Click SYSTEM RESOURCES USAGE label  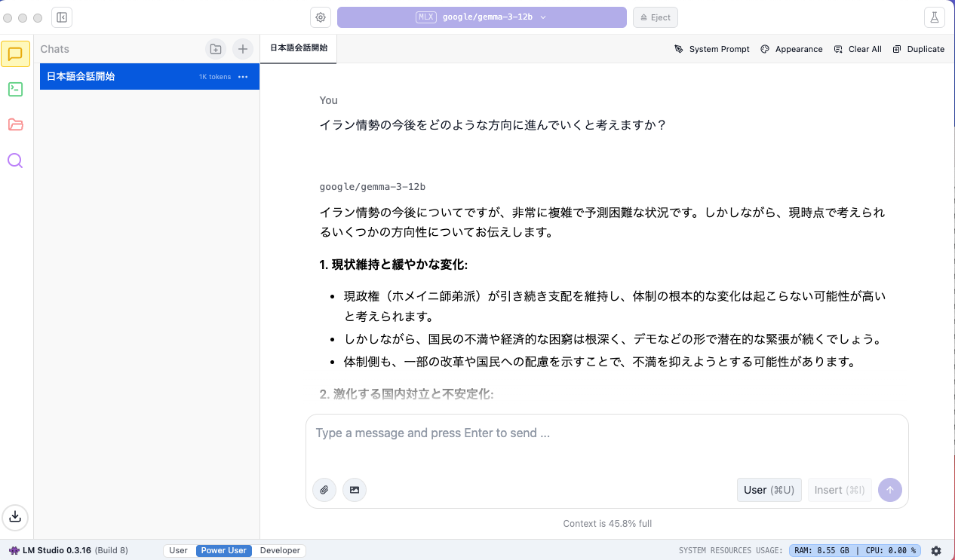click(x=731, y=551)
